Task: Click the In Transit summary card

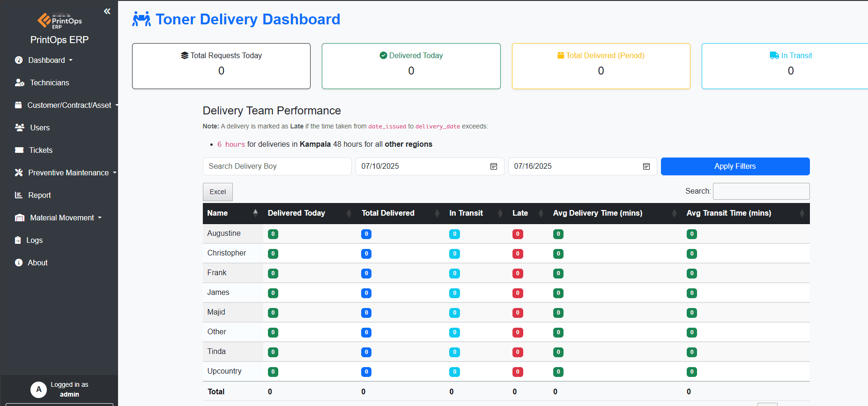Action: click(785, 66)
